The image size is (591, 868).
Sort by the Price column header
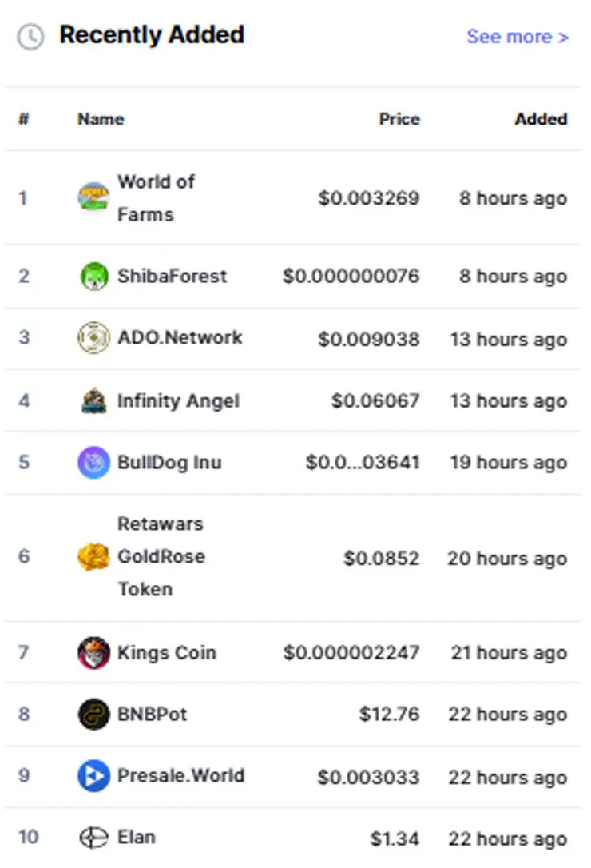click(399, 119)
